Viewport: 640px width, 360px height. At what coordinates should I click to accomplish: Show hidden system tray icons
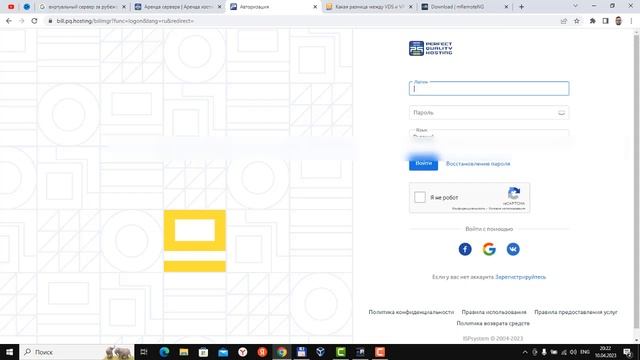click(x=525, y=352)
